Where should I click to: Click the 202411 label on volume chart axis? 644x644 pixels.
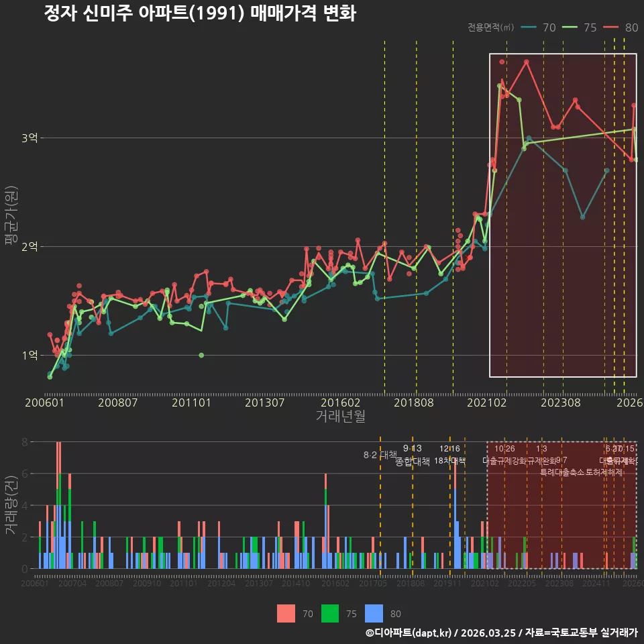point(596,583)
